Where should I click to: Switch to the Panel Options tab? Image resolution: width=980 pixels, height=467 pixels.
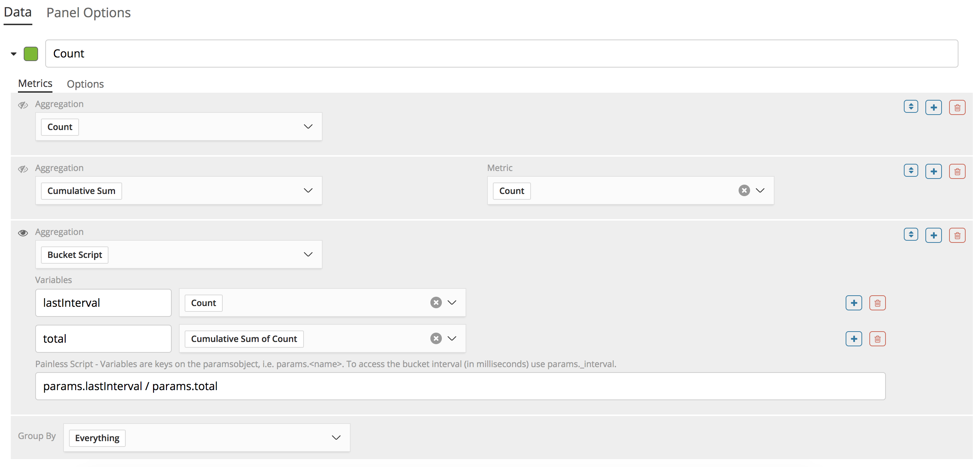tap(88, 13)
